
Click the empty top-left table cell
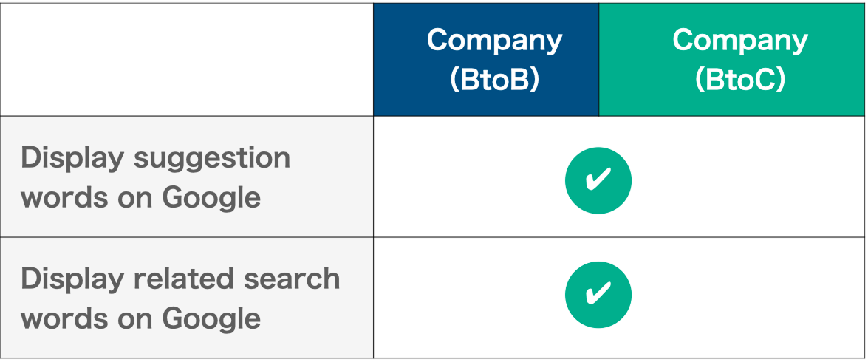(187, 60)
